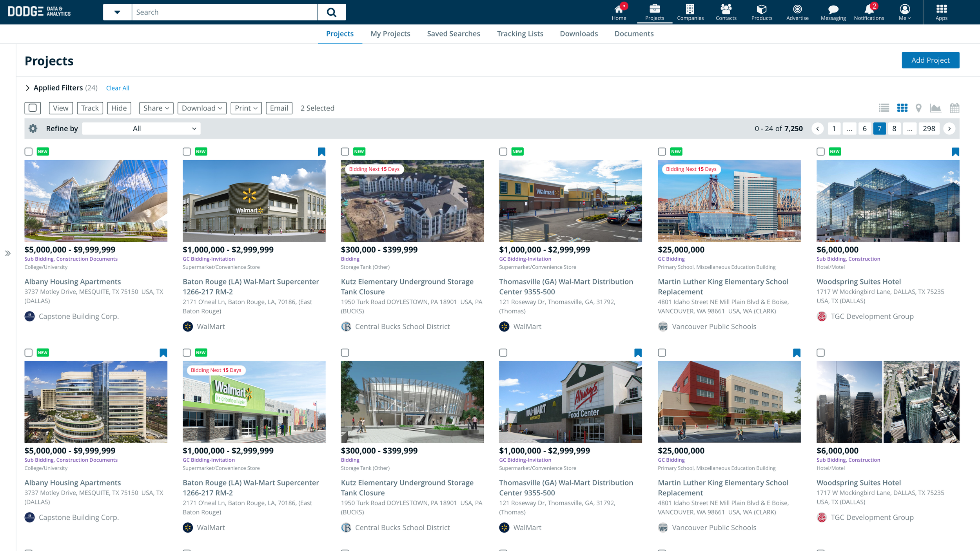This screenshot has height=551, width=980.
Task: Click the Email button
Action: (279, 108)
